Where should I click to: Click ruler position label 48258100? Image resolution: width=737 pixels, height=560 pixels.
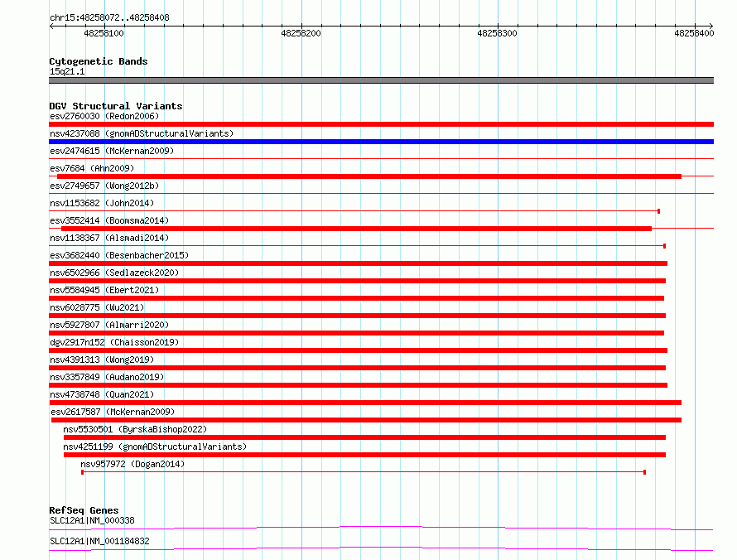tap(104, 33)
